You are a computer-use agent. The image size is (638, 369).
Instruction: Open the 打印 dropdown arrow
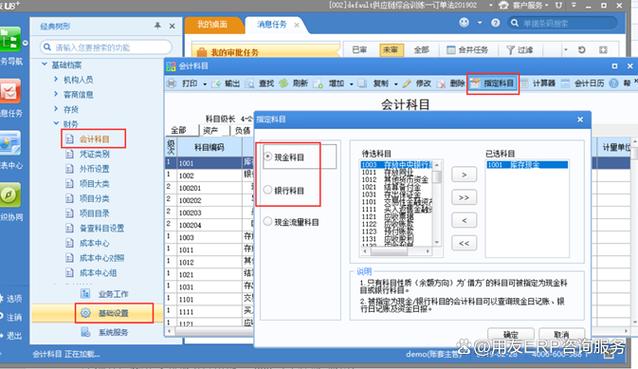pos(205,84)
